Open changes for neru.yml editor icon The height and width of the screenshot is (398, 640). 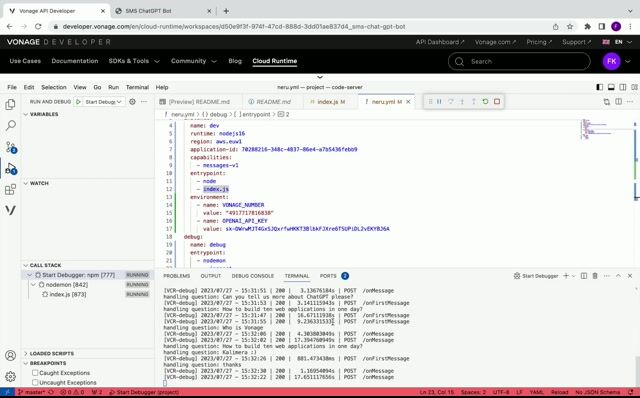[607, 102]
